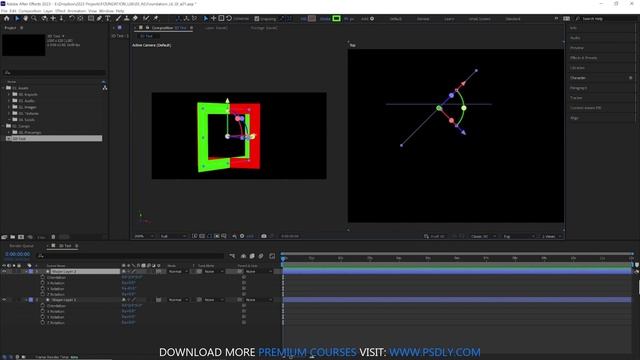Open the viewer magnification dropdown
Screen dimensions: 640x360
pos(144,236)
